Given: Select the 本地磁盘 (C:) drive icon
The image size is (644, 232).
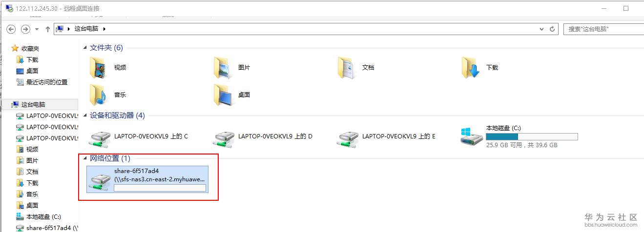Looking at the screenshot, I should 472,136.
